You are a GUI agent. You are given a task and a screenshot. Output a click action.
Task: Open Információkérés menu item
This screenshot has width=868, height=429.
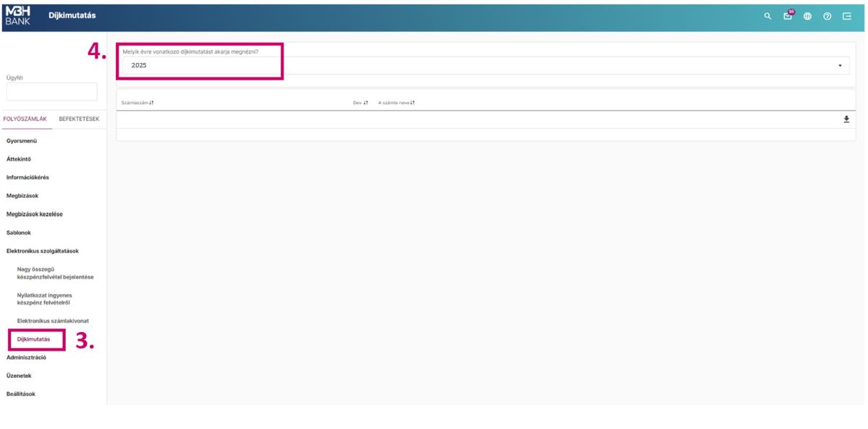[x=27, y=177]
